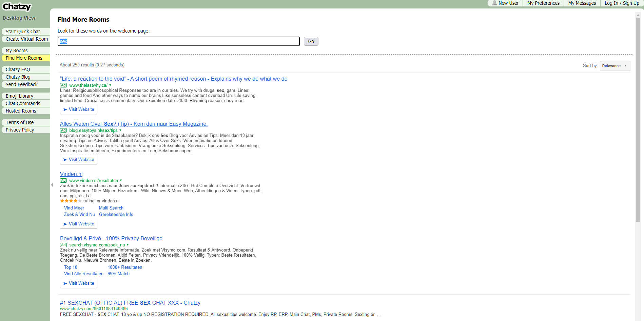Click the Go search button

(311, 41)
